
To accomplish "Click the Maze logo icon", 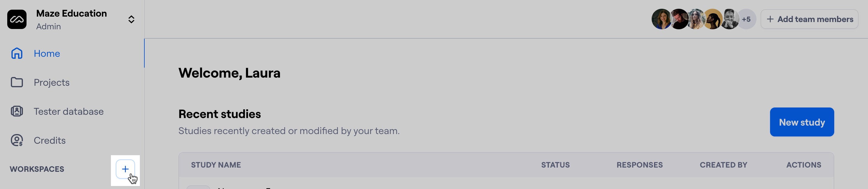I will coord(17,19).
